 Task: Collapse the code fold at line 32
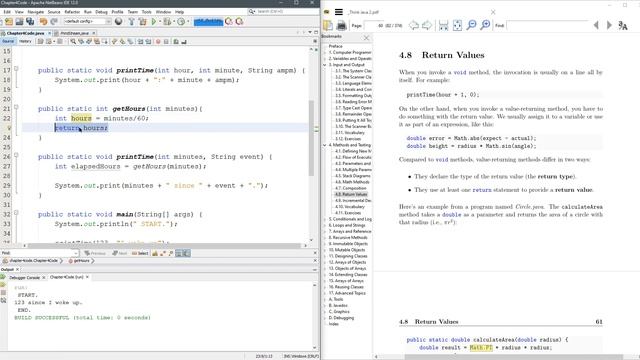(x=16, y=213)
